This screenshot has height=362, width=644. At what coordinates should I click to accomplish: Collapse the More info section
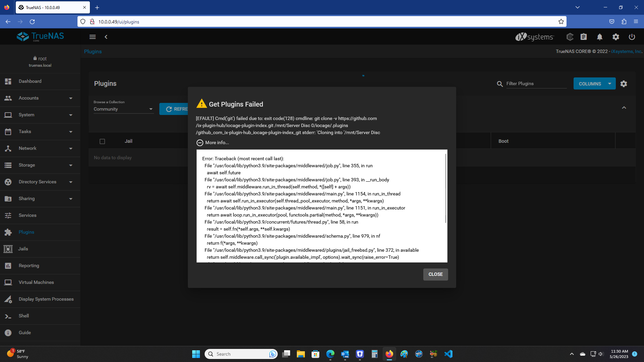pyautogui.click(x=200, y=143)
